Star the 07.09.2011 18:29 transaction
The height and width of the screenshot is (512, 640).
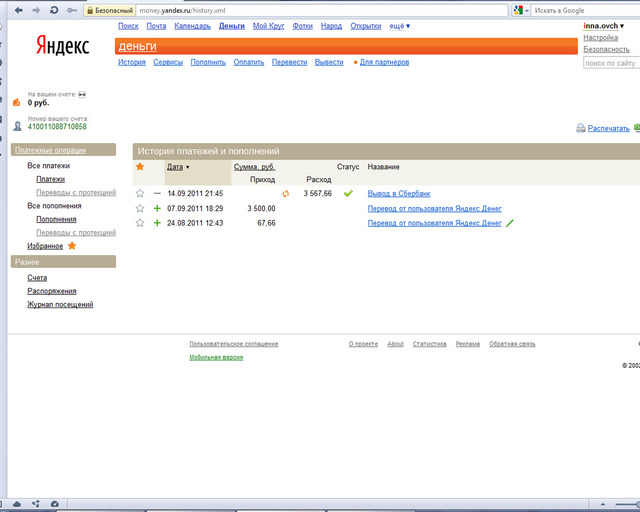[140, 208]
